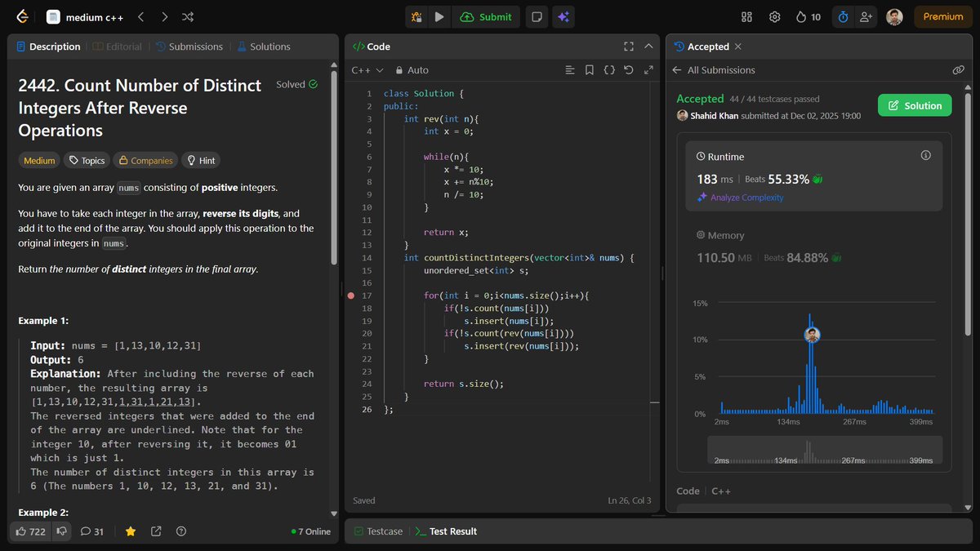Close the Accepted tab
The height and width of the screenshot is (551, 980).
tap(738, 47)
